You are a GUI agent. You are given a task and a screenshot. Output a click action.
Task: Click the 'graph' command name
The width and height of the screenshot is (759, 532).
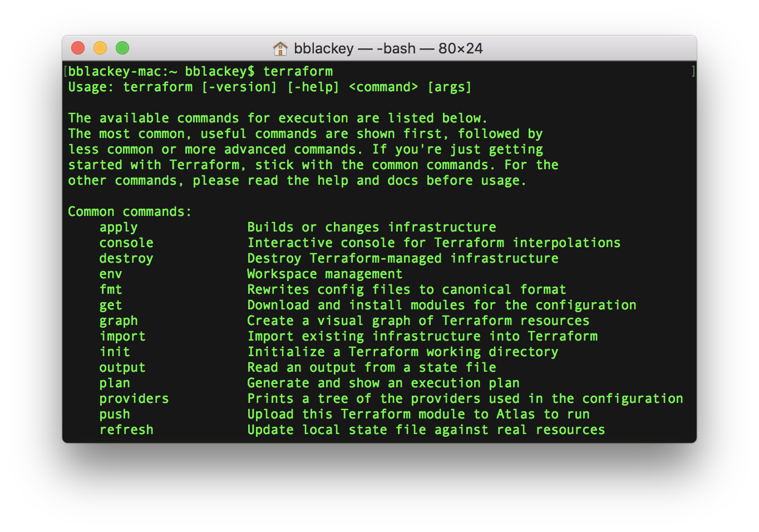pos(119,321)
